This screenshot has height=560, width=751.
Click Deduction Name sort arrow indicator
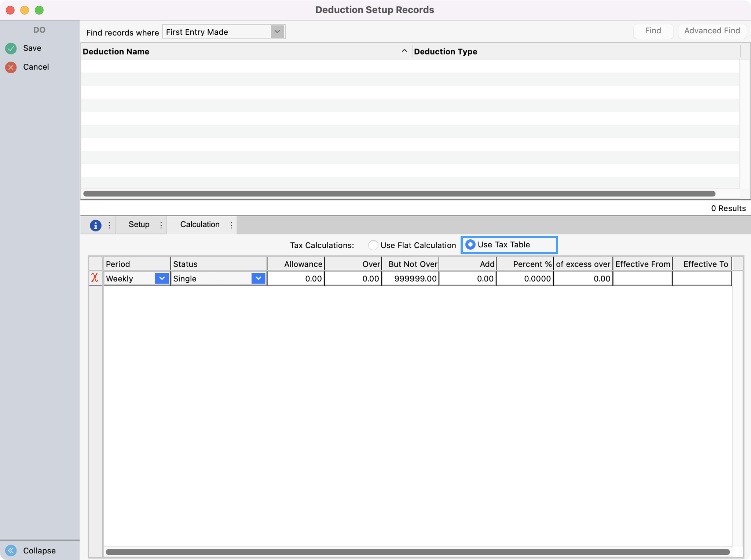point(404,51)
